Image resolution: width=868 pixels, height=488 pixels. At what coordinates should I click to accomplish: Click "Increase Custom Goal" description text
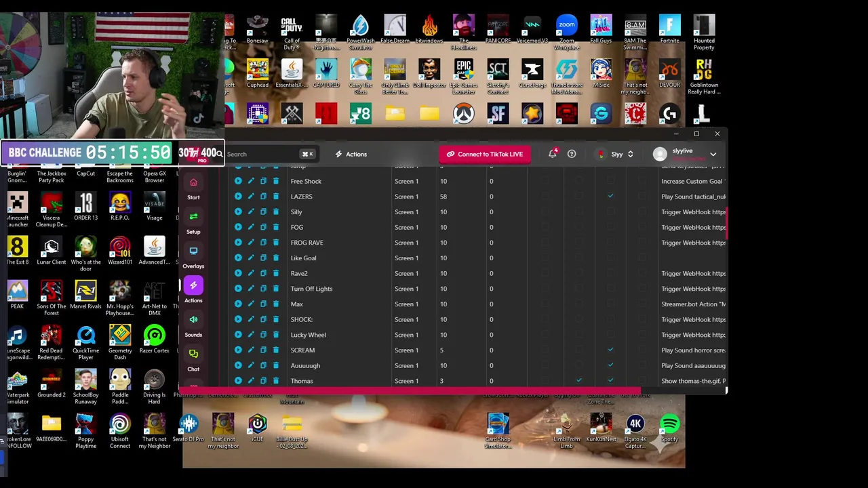692,181
